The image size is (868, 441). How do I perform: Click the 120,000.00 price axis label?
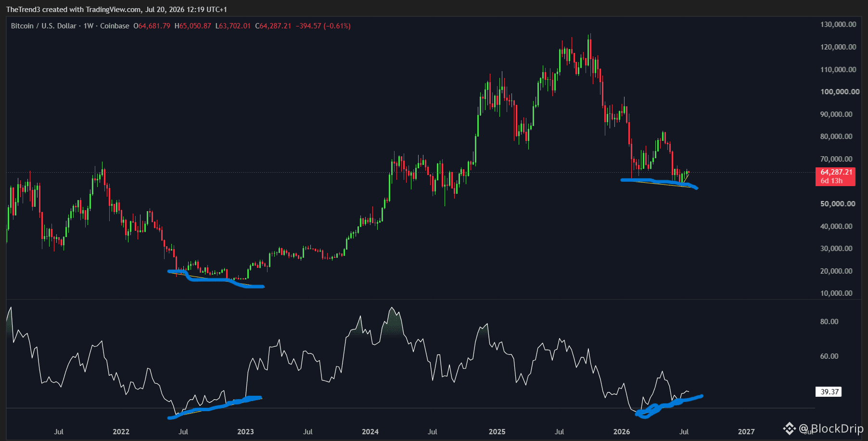[x=838, y=47]
